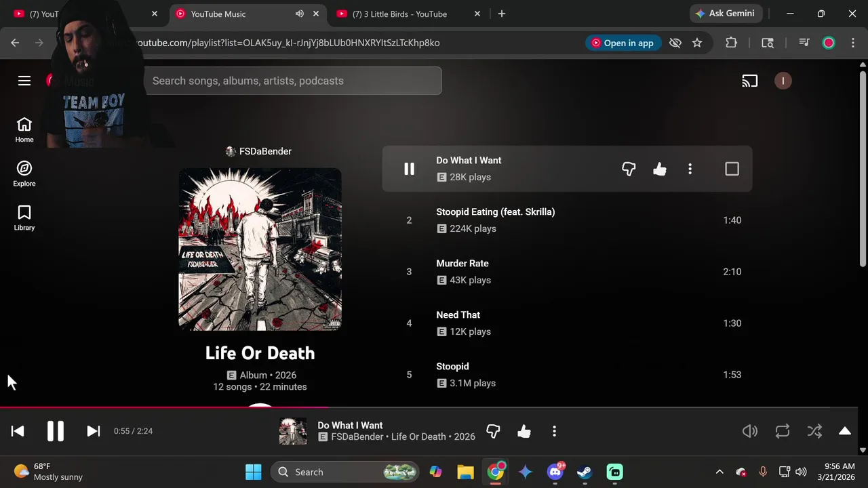Toggle shuffle mode
Viewport: 868px width, 488px height.
(x=814, y=431)
